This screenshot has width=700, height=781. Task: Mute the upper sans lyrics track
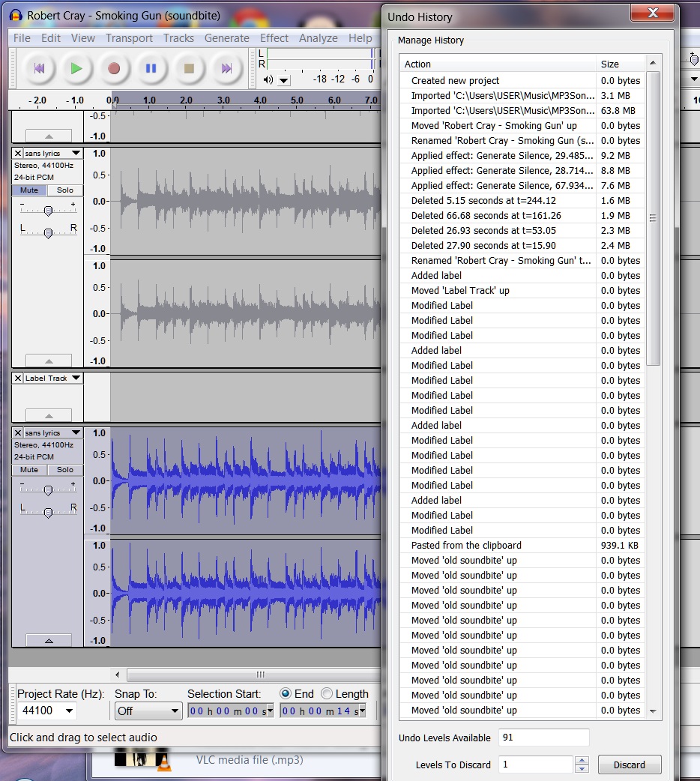pos(29,190)
